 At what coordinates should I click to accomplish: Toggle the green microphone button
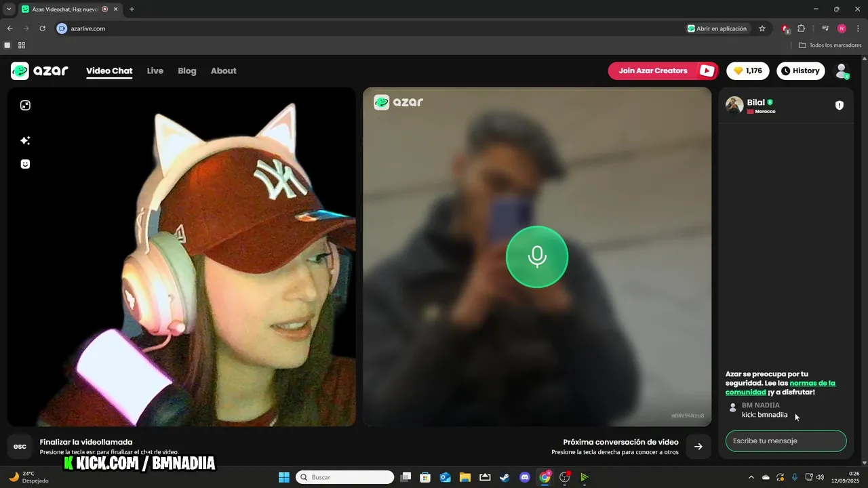click(x=537, y=257)
